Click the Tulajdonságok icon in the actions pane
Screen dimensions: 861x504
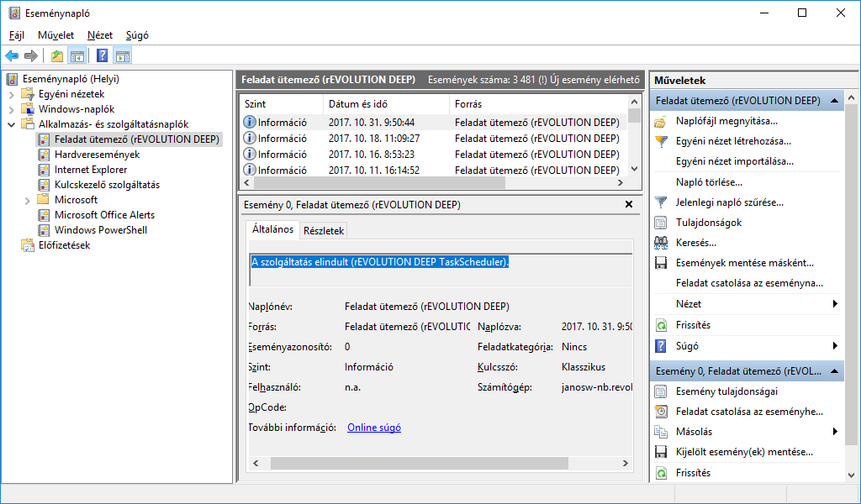pyautogui.click(x=661, y=223)
